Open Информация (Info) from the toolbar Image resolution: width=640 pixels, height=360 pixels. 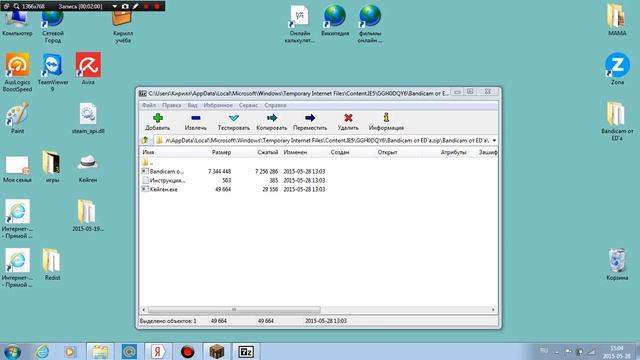pyautogui.click(x=386, y=122)
